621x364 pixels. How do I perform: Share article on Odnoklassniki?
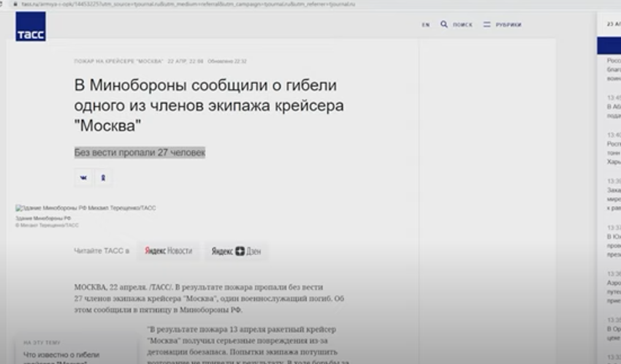[103, 178]
